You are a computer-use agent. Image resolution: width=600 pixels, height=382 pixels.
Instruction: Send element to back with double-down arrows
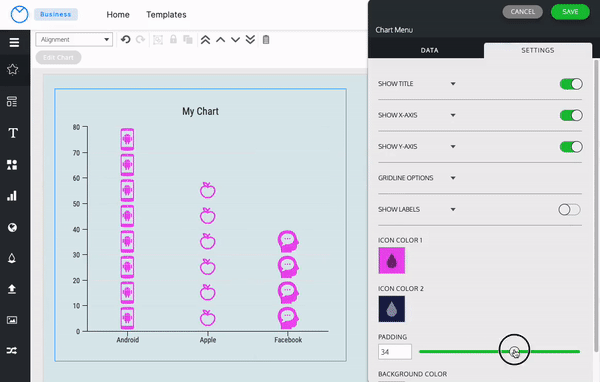(250, 40)
